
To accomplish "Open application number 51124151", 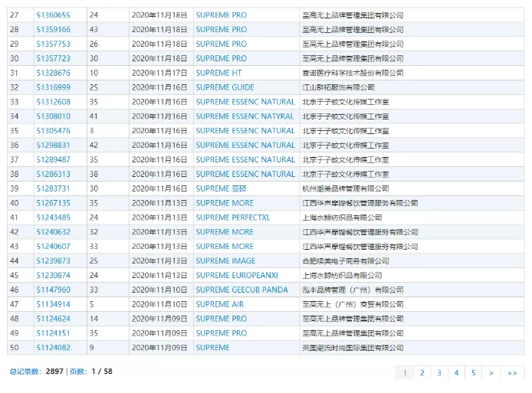I will click(53, 333).
